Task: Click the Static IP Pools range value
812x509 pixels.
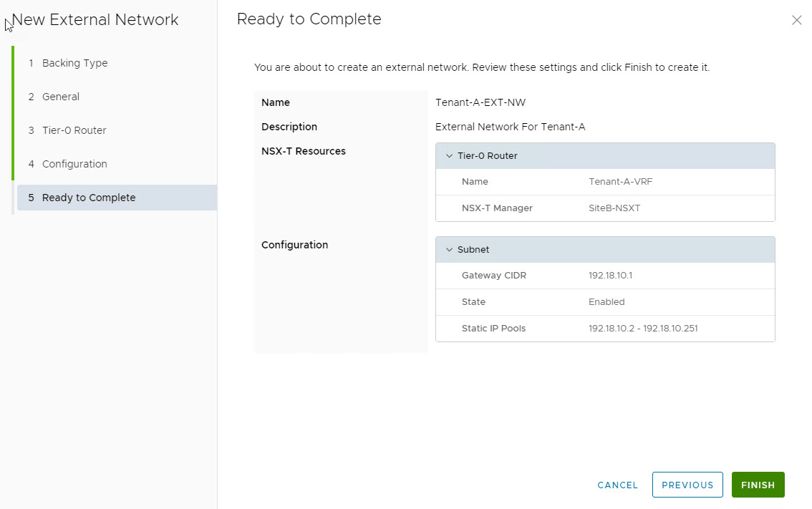Action: 642,329
